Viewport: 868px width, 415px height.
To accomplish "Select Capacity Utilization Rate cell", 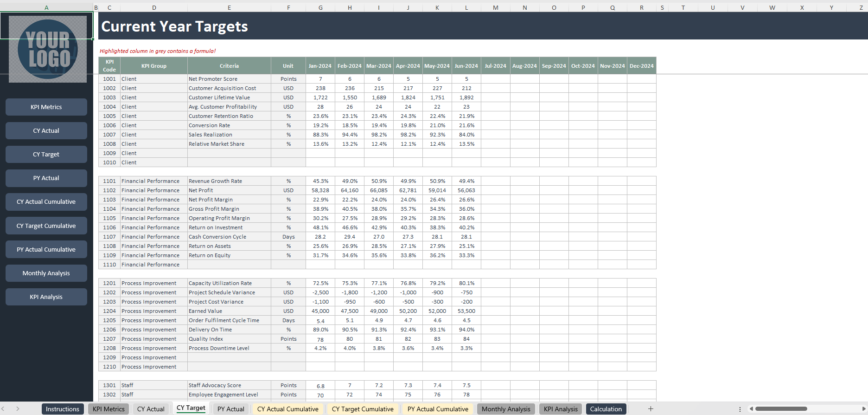I will (229, 283).
